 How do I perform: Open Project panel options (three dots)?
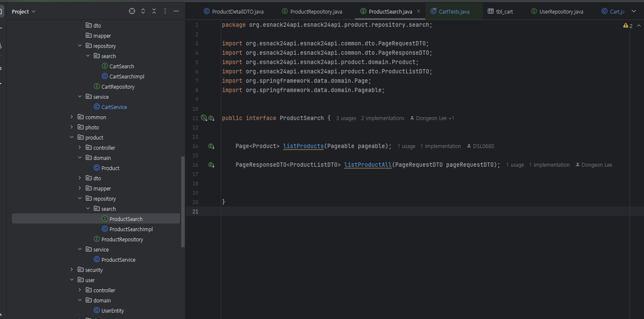point(165,11)
